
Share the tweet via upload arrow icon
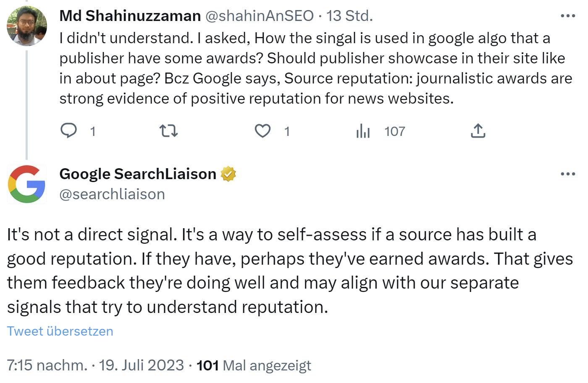(478, 131)
